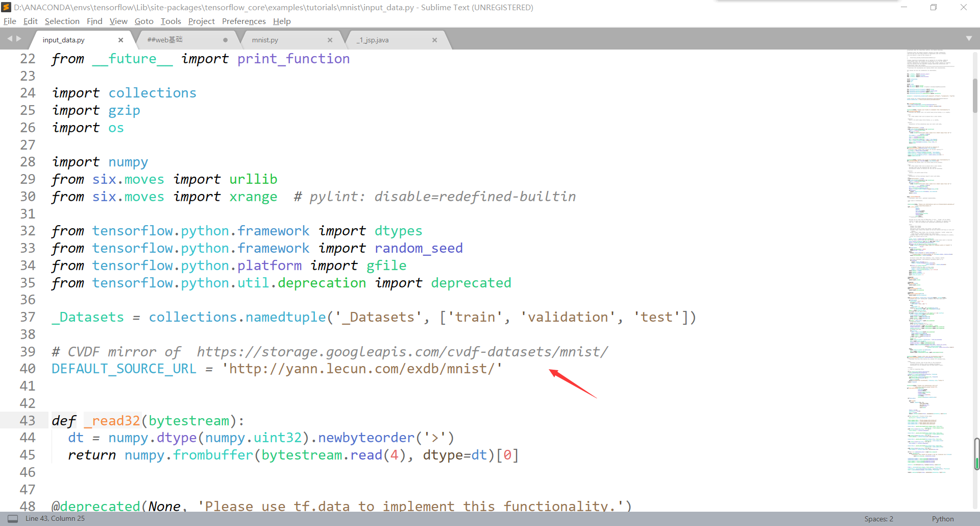Open the Preferences menu
The height and width of the screenshot is (526, 980).
[x=244, y=21]
